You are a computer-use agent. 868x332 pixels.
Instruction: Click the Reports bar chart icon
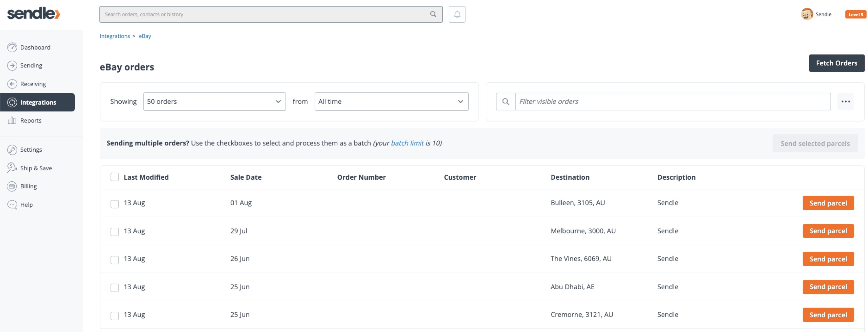click(x=12, y=120)
